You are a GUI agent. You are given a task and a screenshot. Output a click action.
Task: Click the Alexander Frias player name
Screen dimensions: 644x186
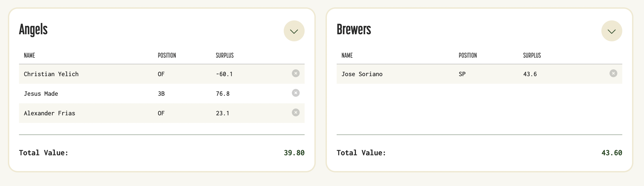tap(49, 113)
